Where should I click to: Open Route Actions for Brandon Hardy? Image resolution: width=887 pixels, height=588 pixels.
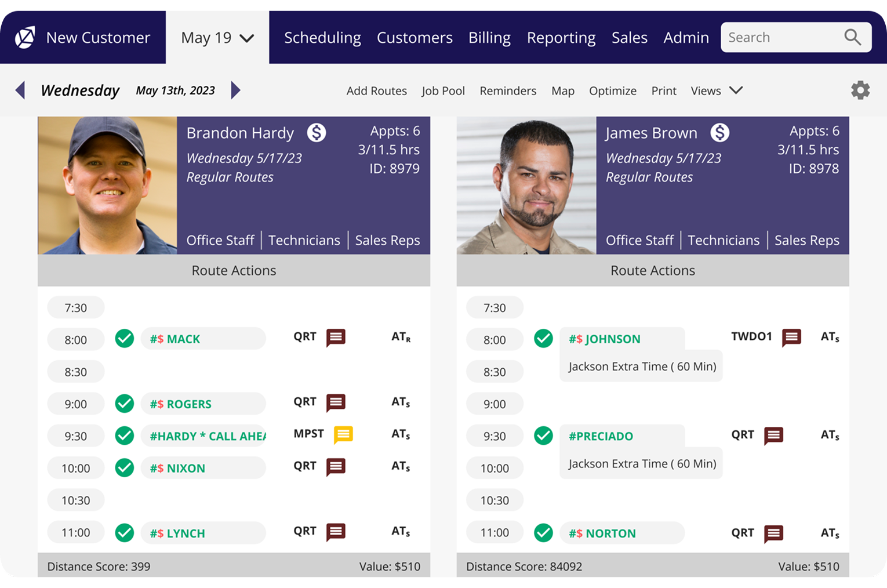[234, 270]
